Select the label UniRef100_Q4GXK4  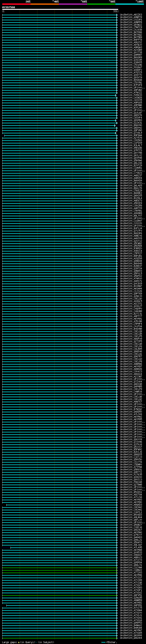click(x=131, y=638)
